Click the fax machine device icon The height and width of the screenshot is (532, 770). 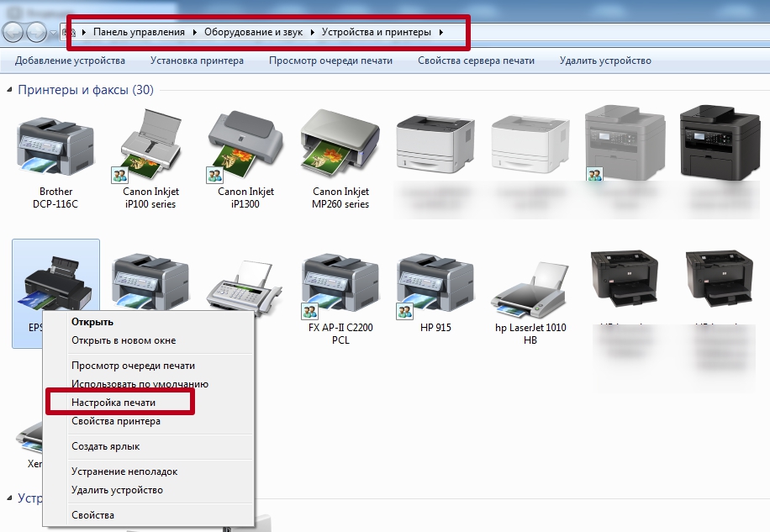pyautogui.click(x=245, y=286)
